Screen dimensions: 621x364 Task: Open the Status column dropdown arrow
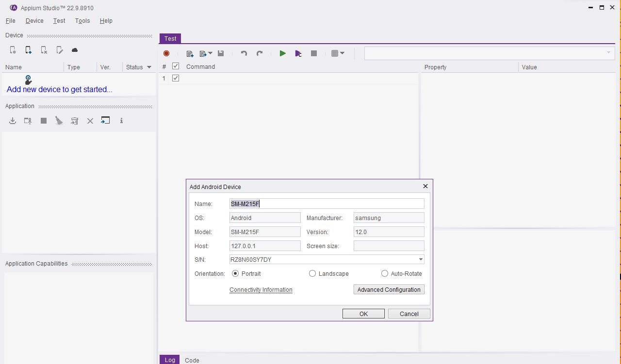click(149, 67)
